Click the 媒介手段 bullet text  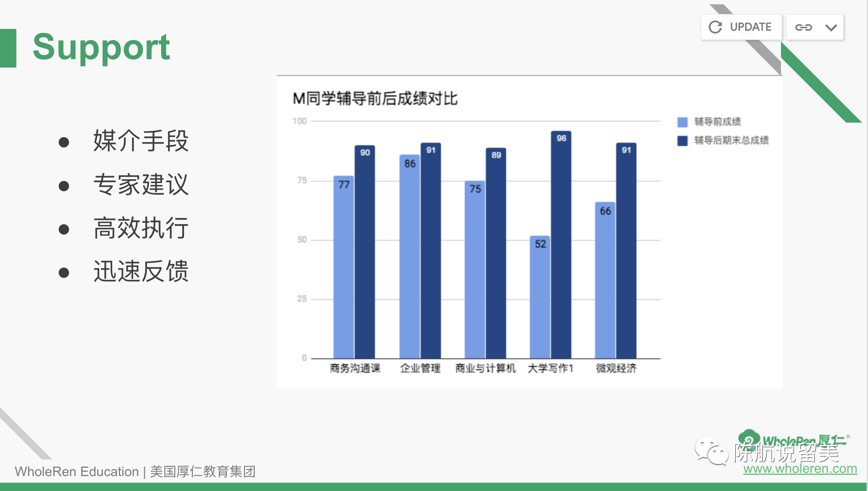pyautogui.click(x=141, y=141)
